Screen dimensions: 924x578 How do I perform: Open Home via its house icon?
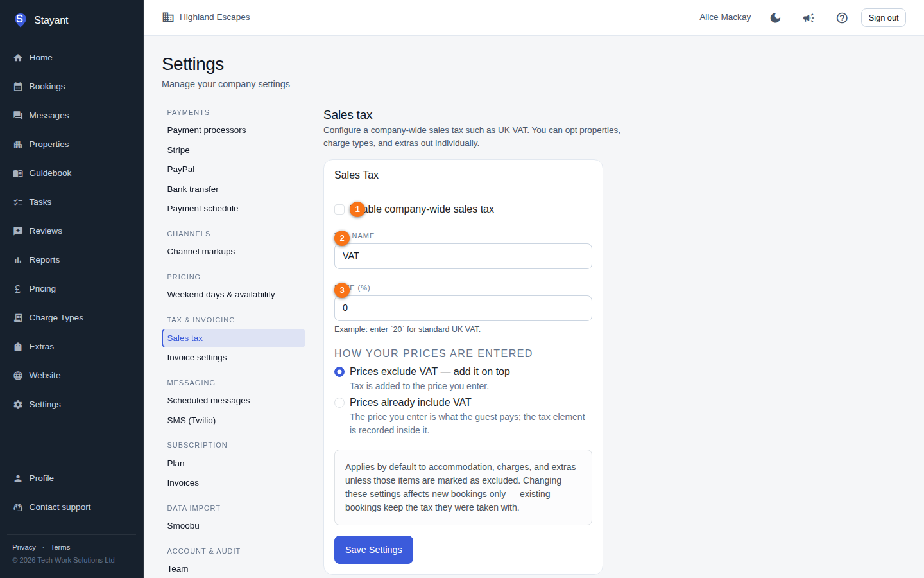point(18,58)
